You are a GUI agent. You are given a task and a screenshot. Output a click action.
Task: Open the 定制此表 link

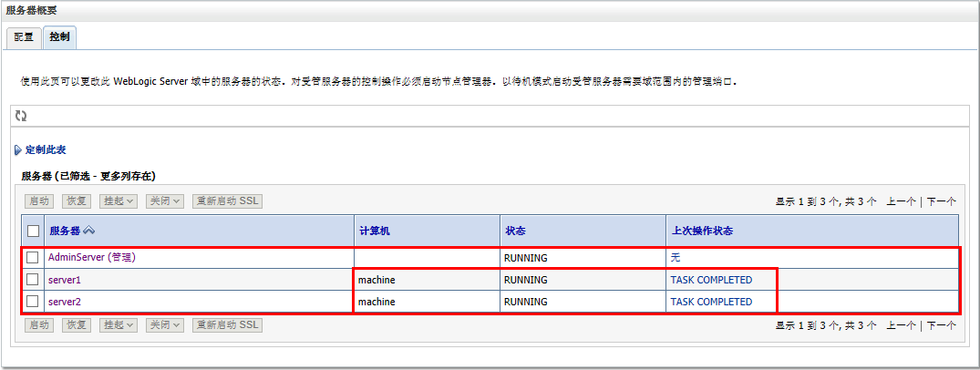pyautogui.click(x=46, y=150)
